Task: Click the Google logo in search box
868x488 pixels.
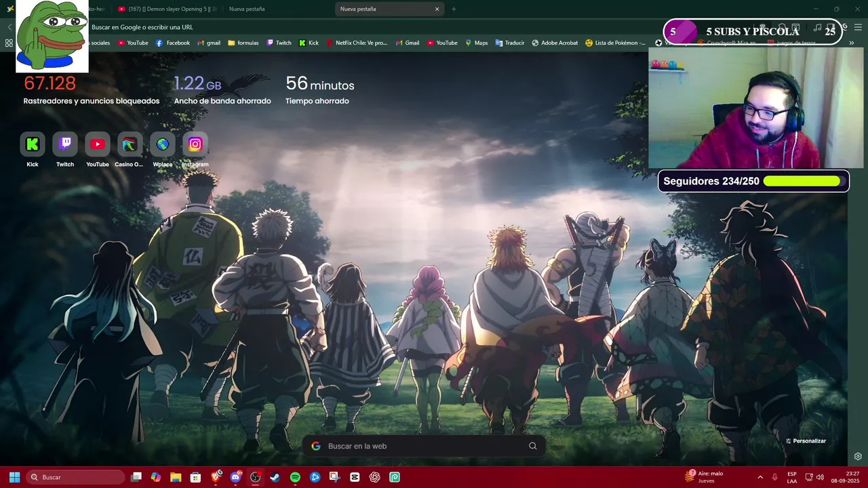Action: (x=316, y=446)
